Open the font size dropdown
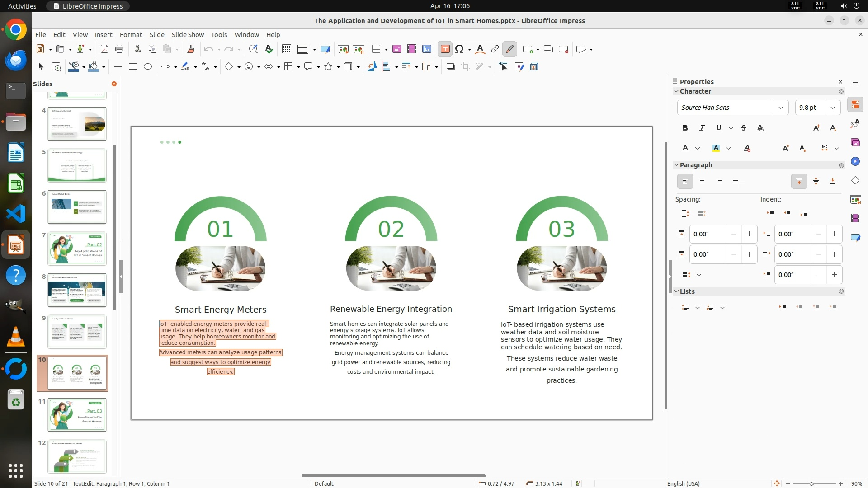Image resolution: width=868 pixels, height=488 pixels. (x=833, y=108)
